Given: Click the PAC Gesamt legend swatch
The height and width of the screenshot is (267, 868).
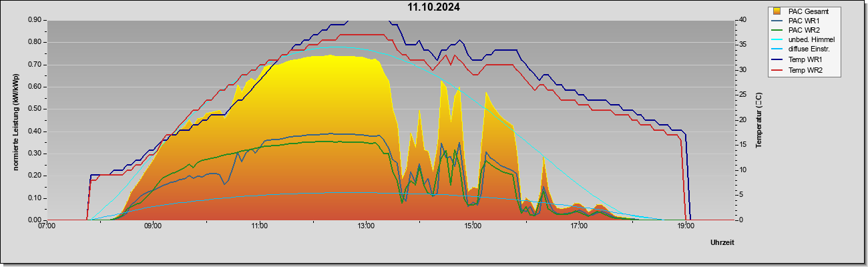Looking at the screenshot, I should click(x=777, y=11).
